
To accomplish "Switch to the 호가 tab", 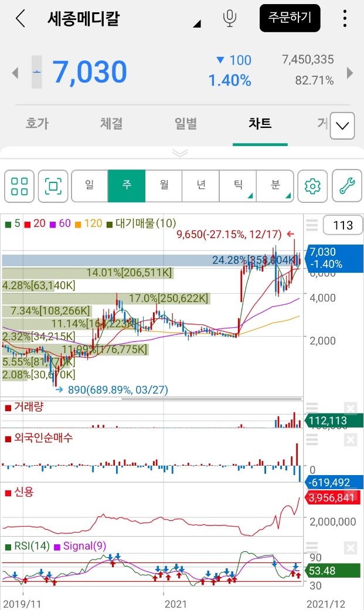I will 37,123.
